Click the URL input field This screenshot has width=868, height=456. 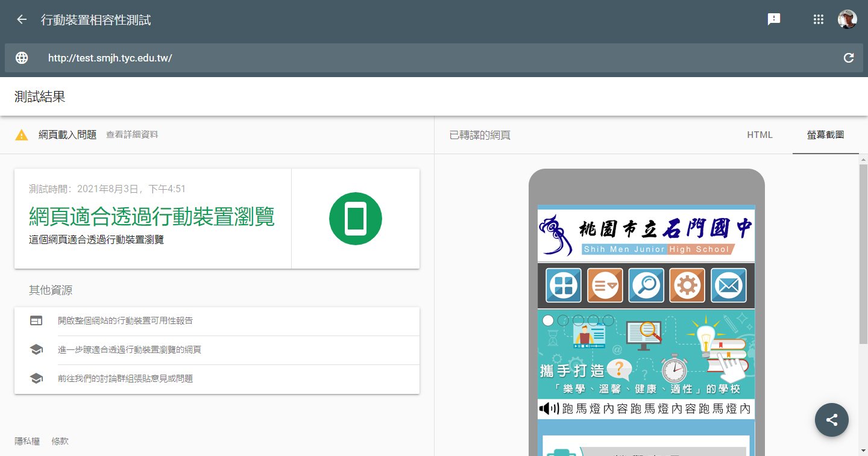click(x=422, y=58)
